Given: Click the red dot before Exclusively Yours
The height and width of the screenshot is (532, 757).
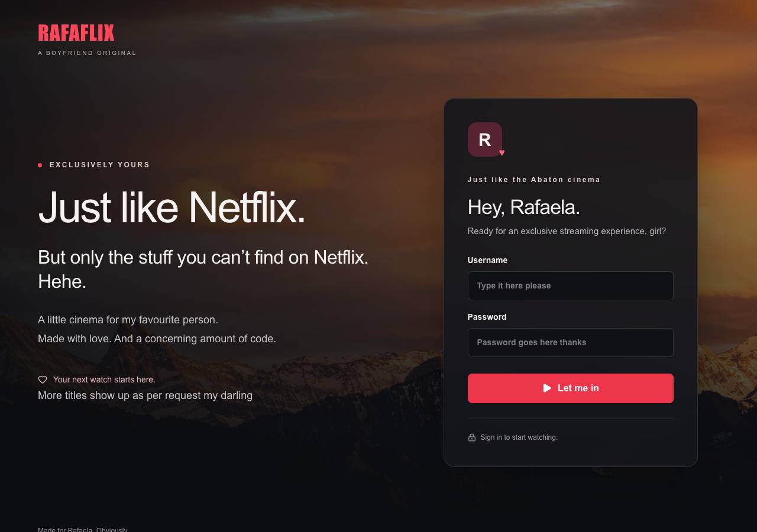Looking at the screenshot, I should pyautogui.click(x=40, y=165).
